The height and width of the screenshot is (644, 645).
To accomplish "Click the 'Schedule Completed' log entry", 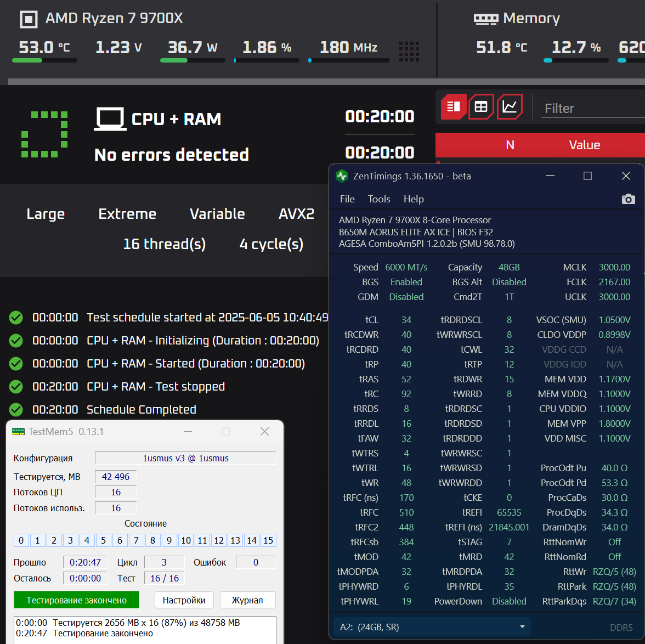I will point(142,410).
